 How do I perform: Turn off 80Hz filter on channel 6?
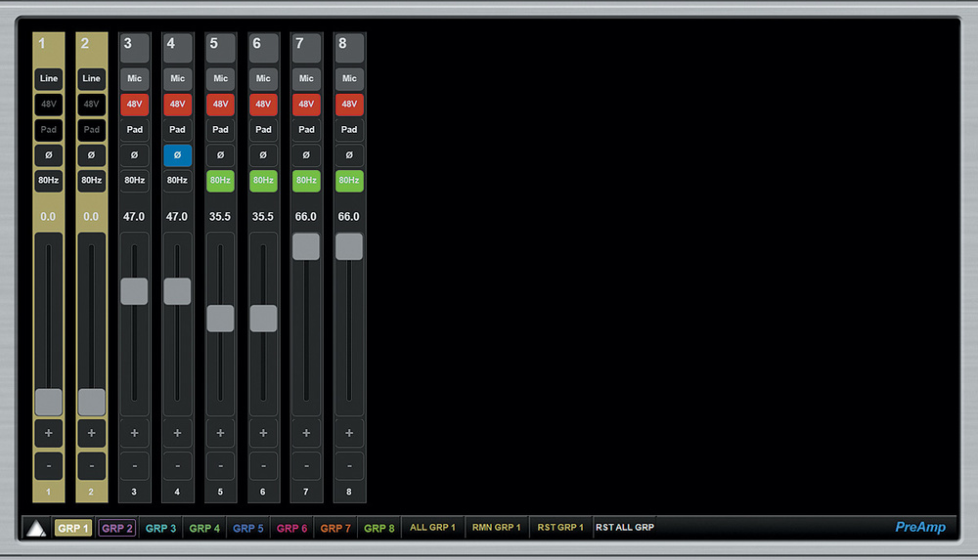click(x=263, y=180)
